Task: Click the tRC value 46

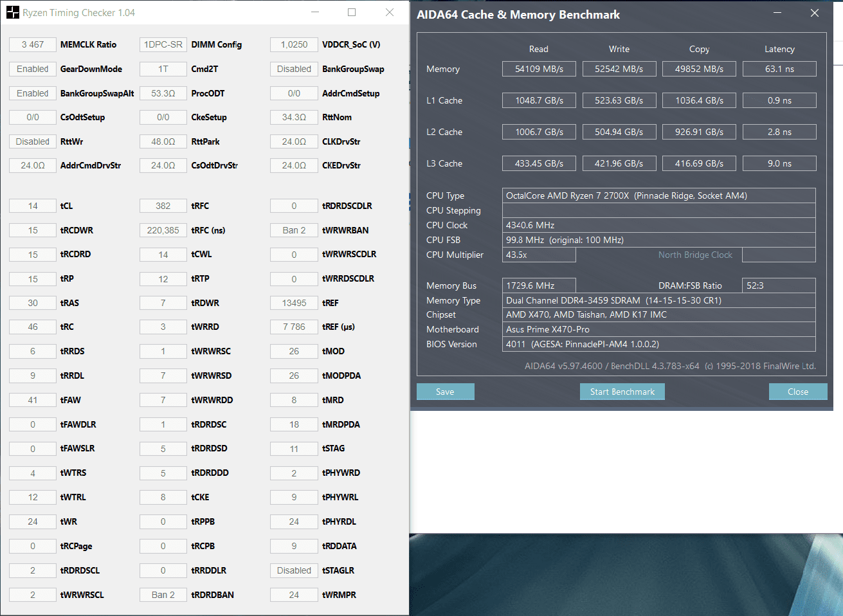Action: point(33,327)
